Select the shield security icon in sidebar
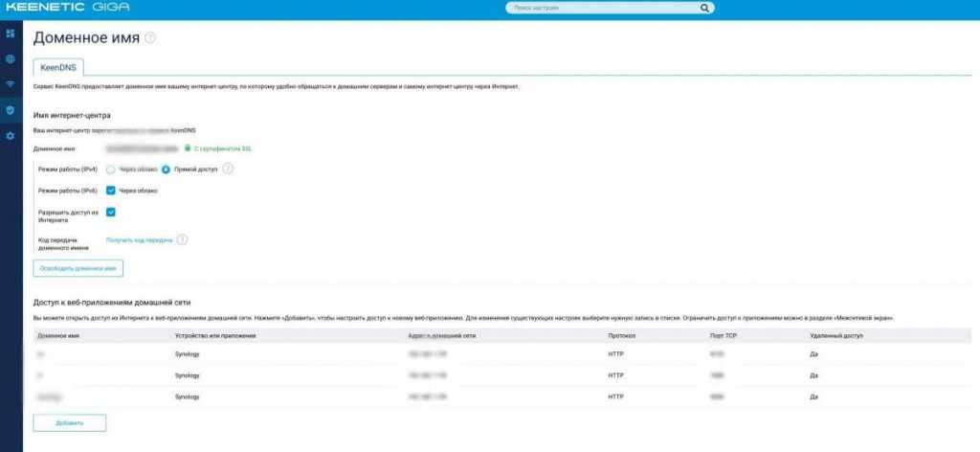 pyautogui.click(x=11, y=110)
